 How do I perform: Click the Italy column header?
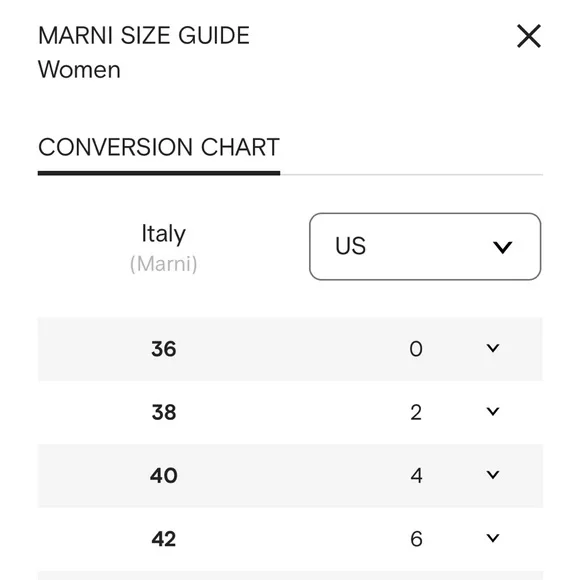click(x=163, y=235)
